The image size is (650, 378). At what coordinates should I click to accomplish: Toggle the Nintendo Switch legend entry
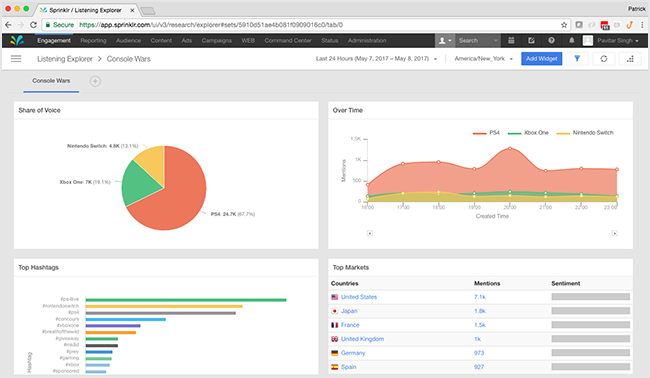click(x=585, y=133)
